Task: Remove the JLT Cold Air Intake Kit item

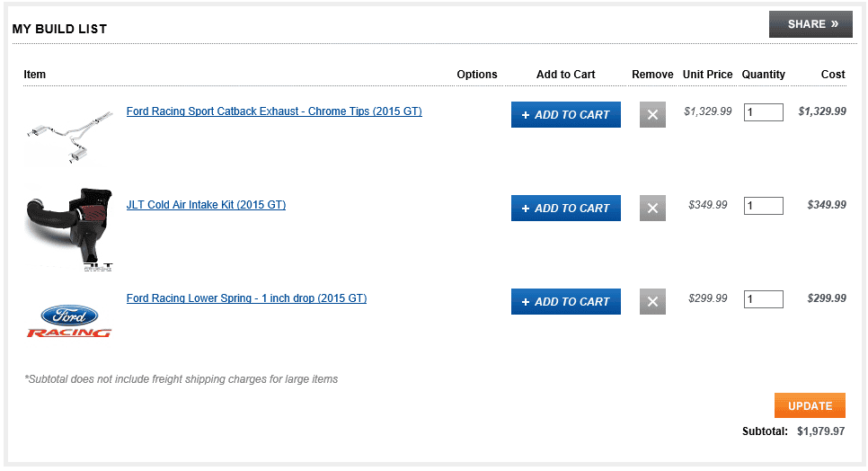Action: coord(652,209)
